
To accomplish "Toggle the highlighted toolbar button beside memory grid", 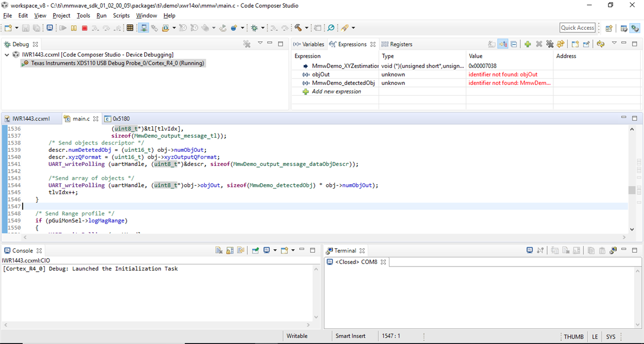I will (143, 28).
